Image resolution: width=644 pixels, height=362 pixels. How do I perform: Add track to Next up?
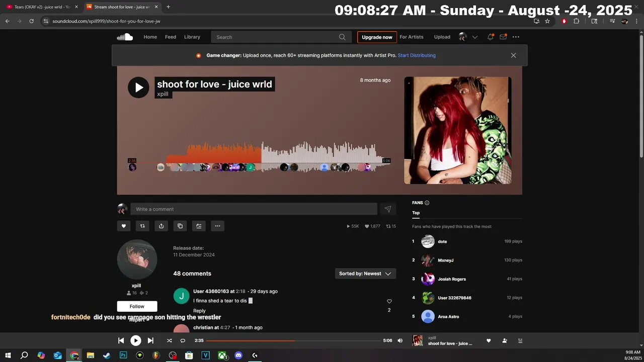click(x=199, y=226)
